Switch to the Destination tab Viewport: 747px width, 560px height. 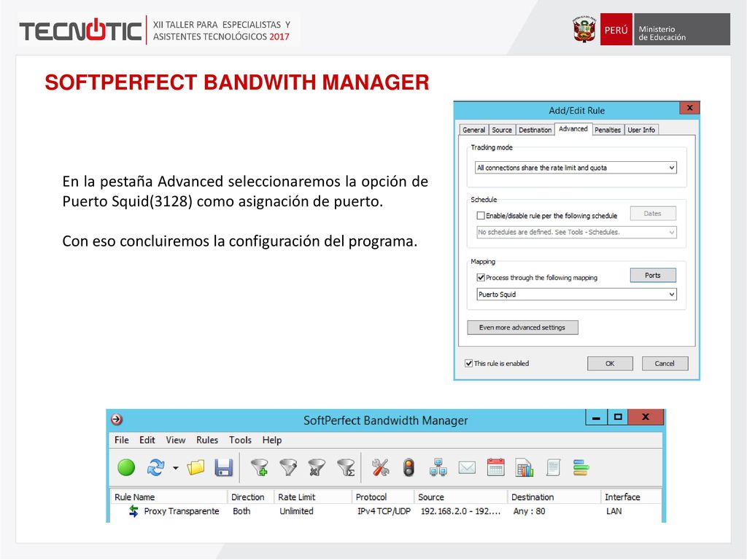pyautogui.click(x=535, y=130)
